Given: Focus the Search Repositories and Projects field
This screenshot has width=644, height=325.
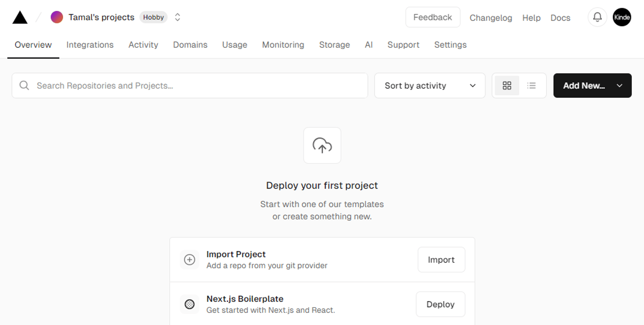Looking at the screenshot, I should (x=190, y=86).
